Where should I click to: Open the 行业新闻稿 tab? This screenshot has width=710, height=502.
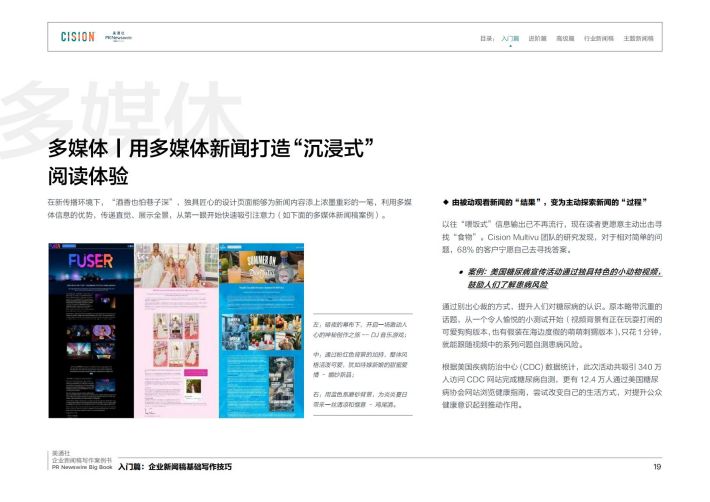pyautogui.click(x=598, y=37)
